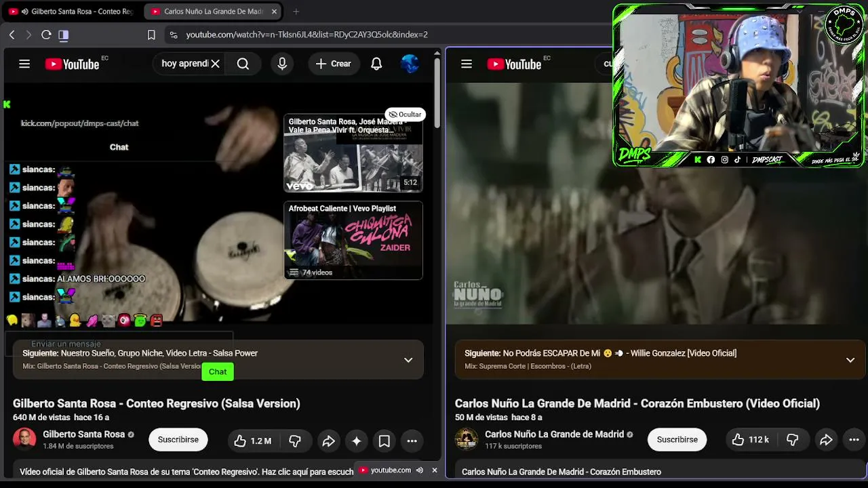Open more actions for Conteo Regresivo video

pos(412,441)
